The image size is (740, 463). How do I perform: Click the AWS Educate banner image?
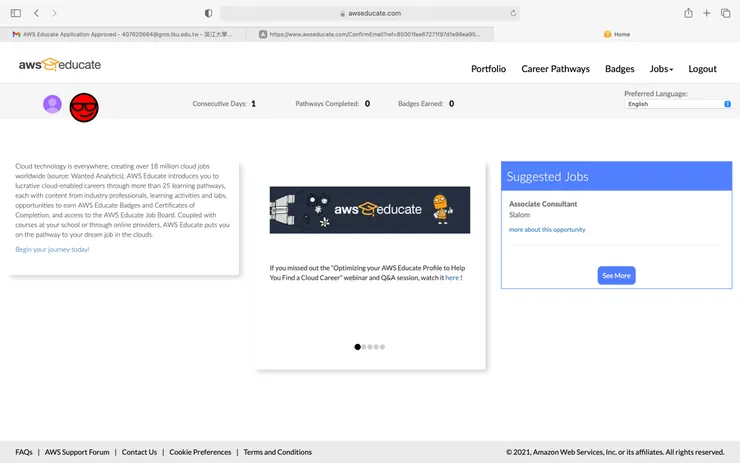click(x=370, y=210)
